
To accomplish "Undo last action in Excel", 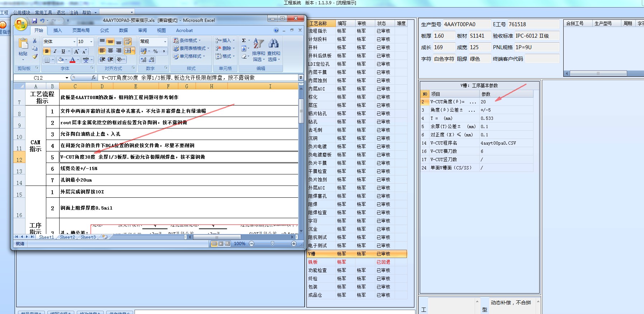I will coord(42,21).
